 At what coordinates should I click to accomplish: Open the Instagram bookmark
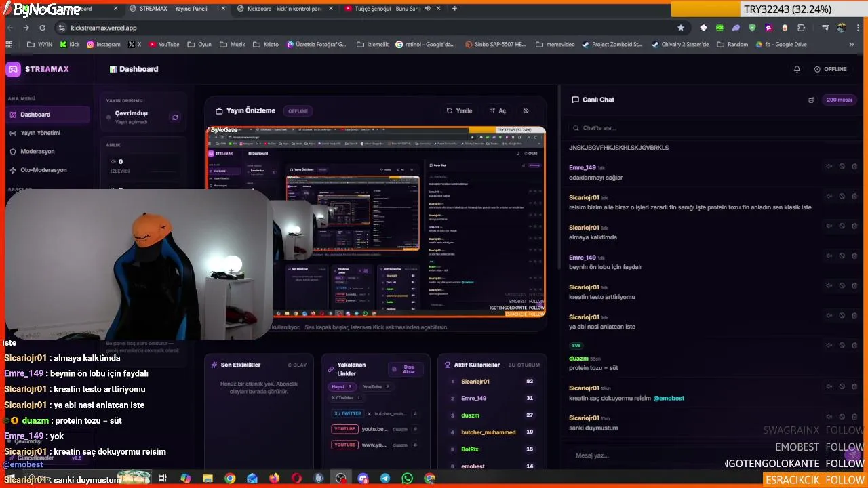click(104, 45)
